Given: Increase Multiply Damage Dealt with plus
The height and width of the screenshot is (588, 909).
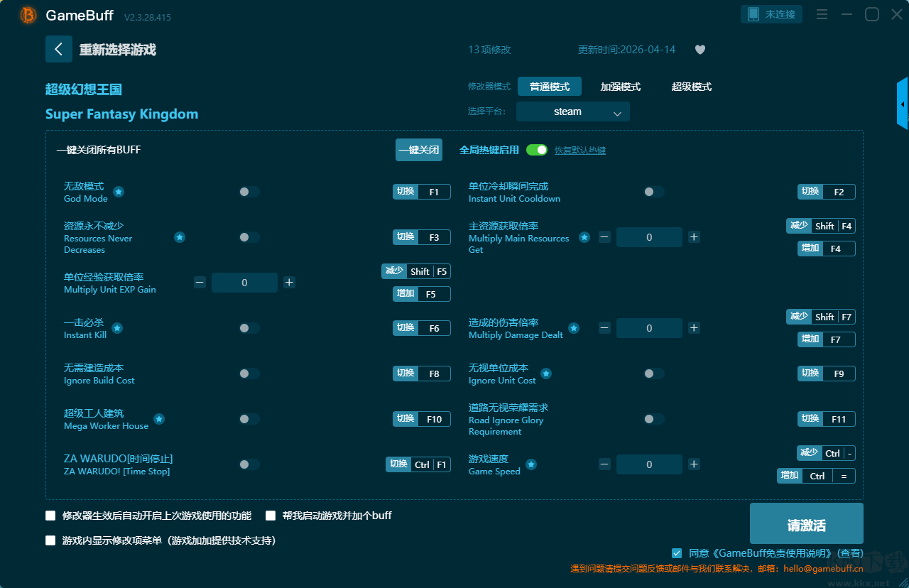Looking at the screenshot, I should (x=694, y=328).
